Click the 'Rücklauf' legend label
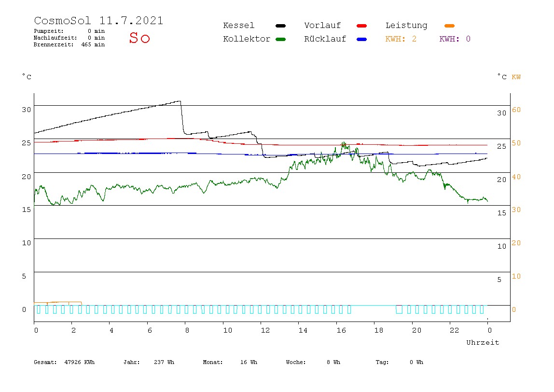Screen dimensions: 554x392 pos(325,39)
